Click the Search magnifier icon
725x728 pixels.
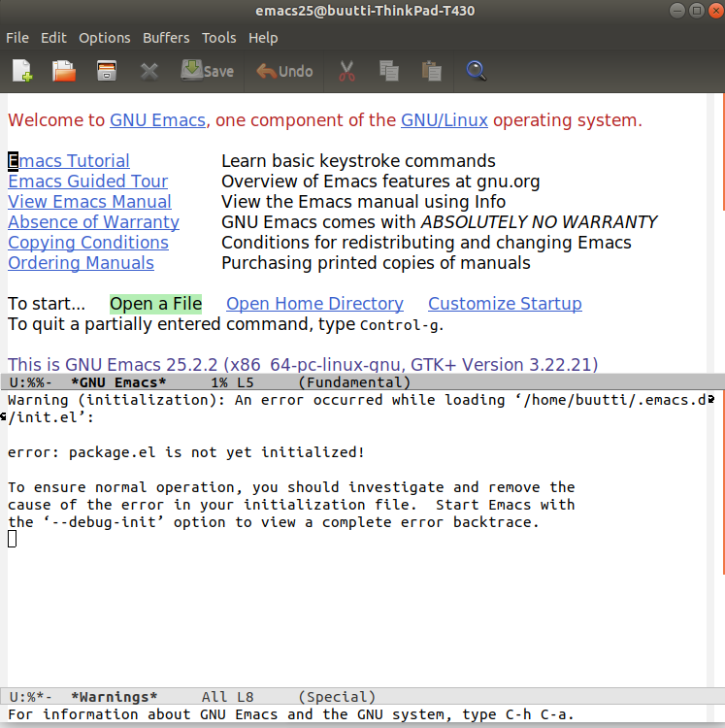476,71
